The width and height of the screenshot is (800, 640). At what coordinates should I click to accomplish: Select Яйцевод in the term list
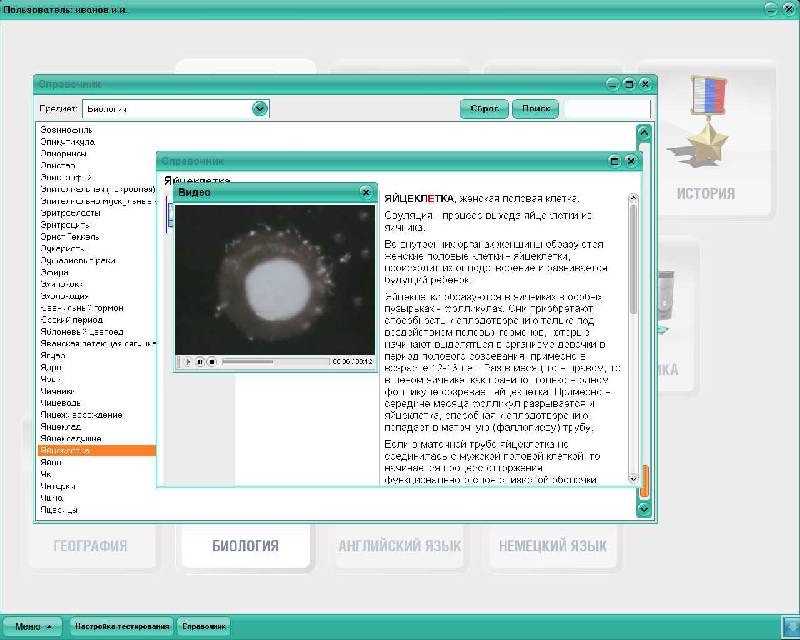pyautogui.click(x=60, y=403)
